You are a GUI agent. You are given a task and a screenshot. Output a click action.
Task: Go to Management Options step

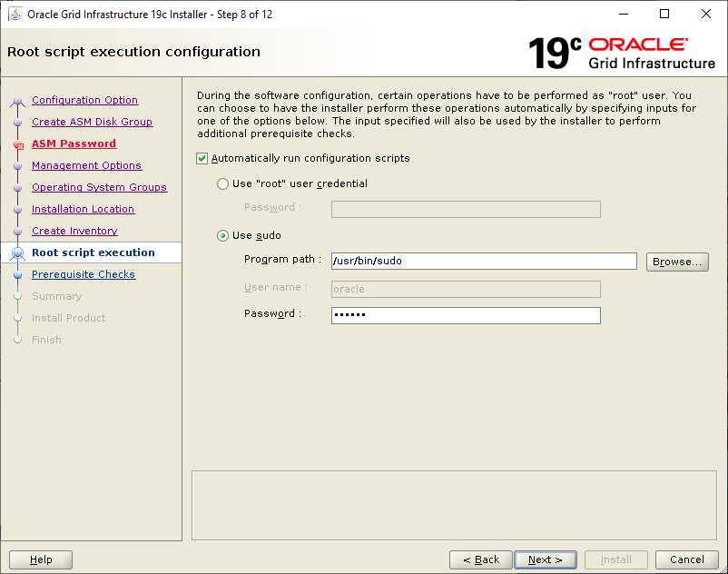point(86,165)
